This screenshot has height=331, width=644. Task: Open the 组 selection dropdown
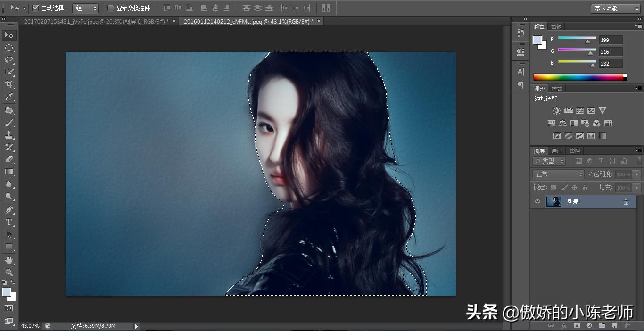click(85, 8)
